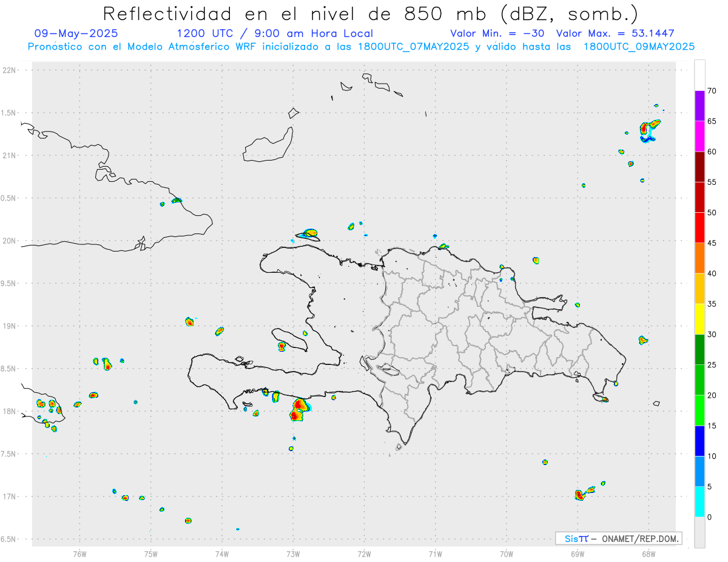Click the latitude label '19N'

point(10,326)
